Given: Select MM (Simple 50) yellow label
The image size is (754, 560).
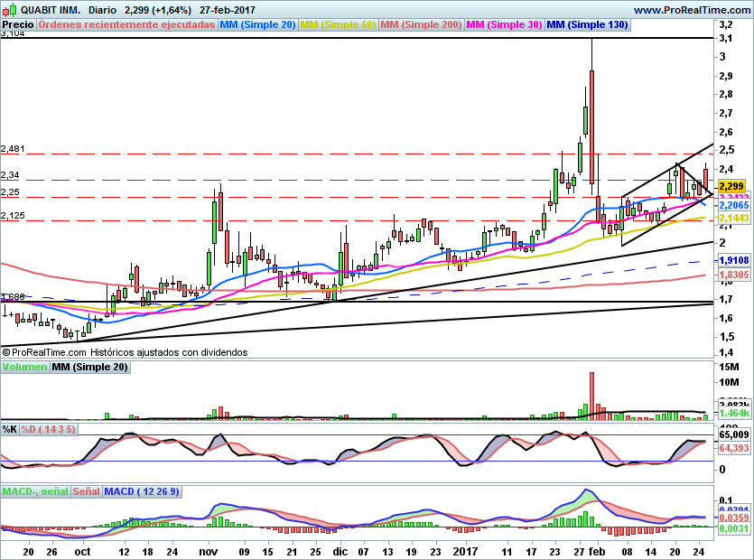Looking at the screenshot, I should point(338,24).
